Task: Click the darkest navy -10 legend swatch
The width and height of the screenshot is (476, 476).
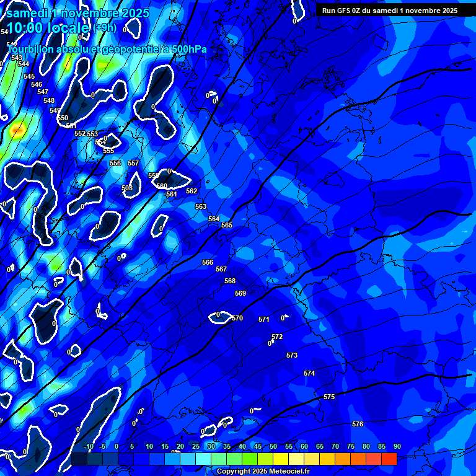Action: pyautogui.click(x=79, y=459)
